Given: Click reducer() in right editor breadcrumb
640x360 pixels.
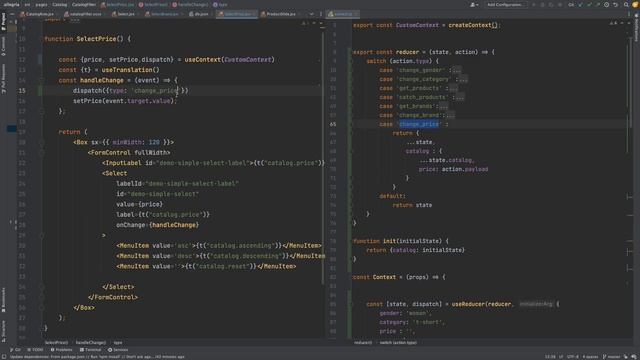Looking at the screenshot, I should [x=363, y=342].
